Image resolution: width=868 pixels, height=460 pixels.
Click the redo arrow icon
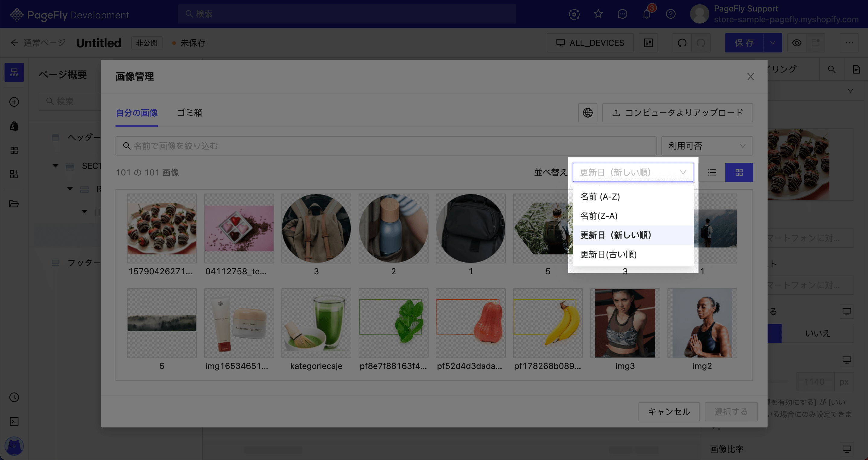pos(701,43)
